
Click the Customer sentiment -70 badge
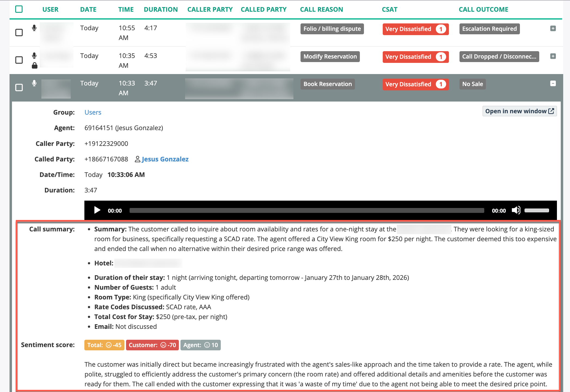[152, 345]
